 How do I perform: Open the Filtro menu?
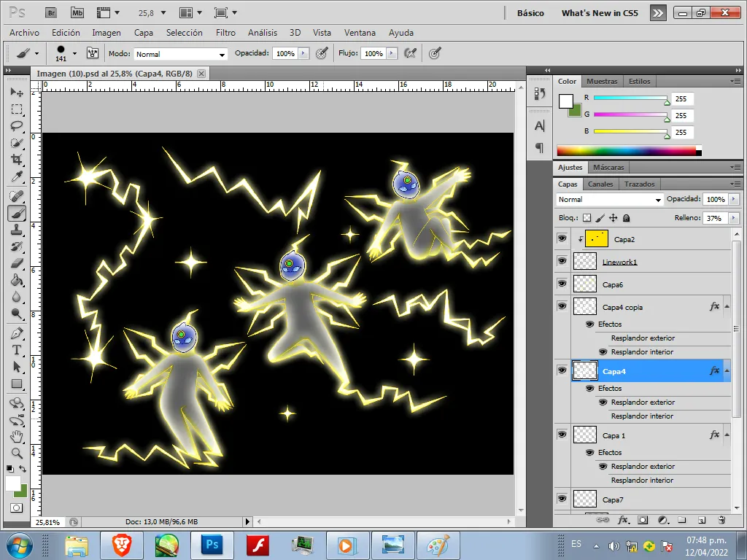225,32
